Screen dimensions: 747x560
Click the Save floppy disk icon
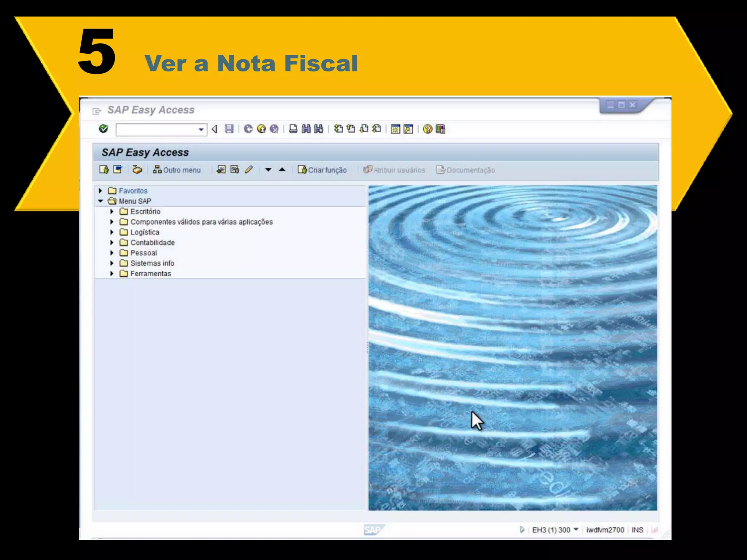coord(229,129)
